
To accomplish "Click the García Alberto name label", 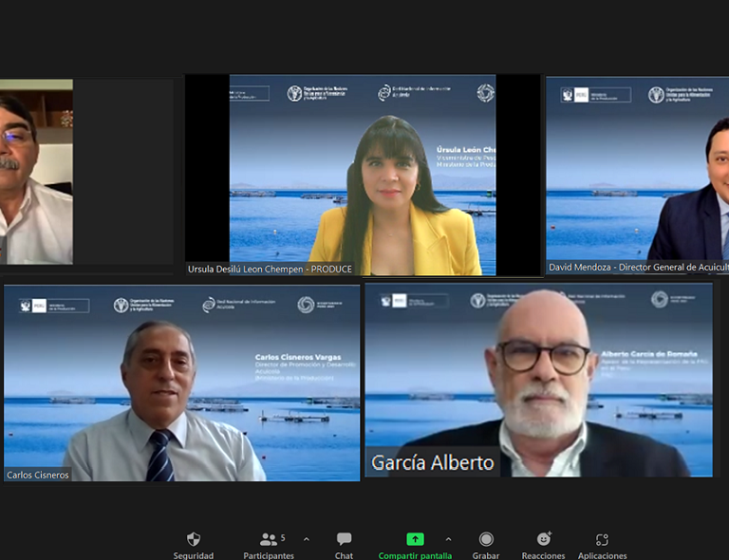I will coord(432,463).
